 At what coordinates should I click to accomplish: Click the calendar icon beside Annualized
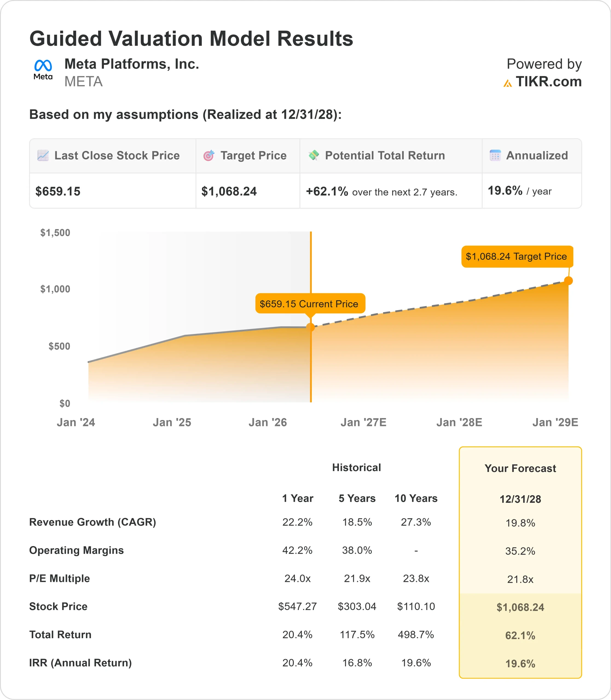point(495,155)
